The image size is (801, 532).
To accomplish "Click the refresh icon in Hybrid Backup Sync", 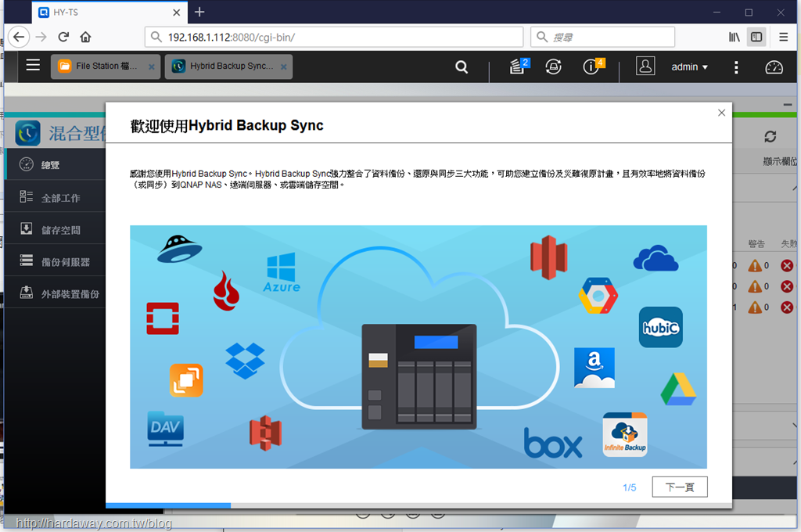I will (770, 136).
